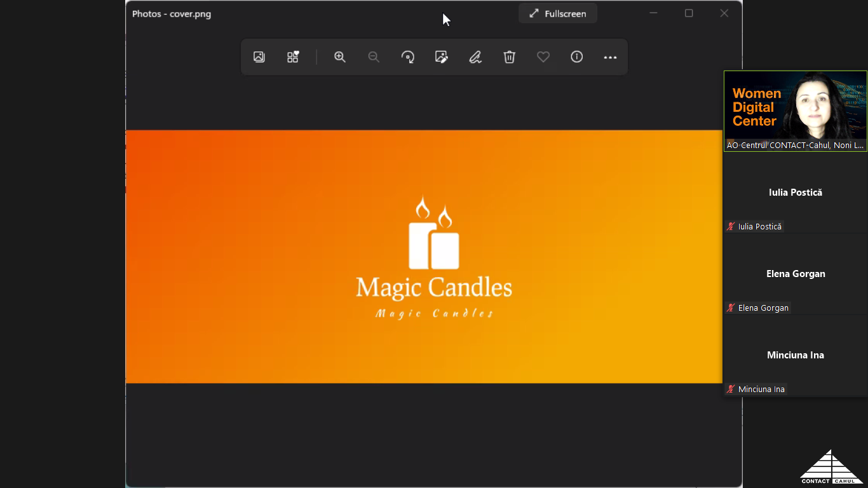This screenshot has width=868, height=488.
Task: Show file info with the info icon
Action: 577,57
